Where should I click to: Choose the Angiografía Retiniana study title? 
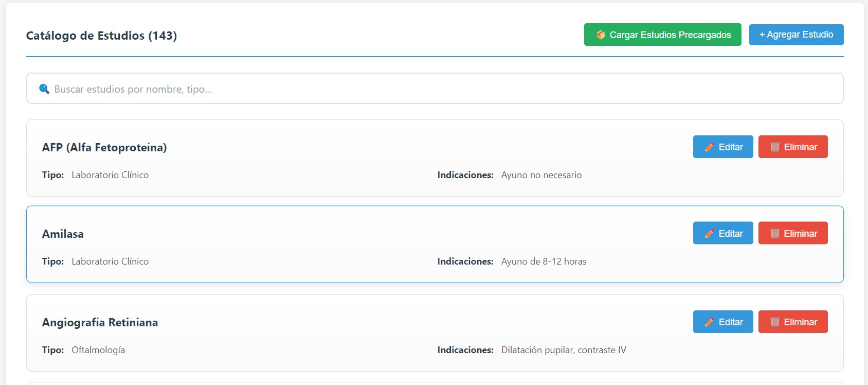[100, 323]
